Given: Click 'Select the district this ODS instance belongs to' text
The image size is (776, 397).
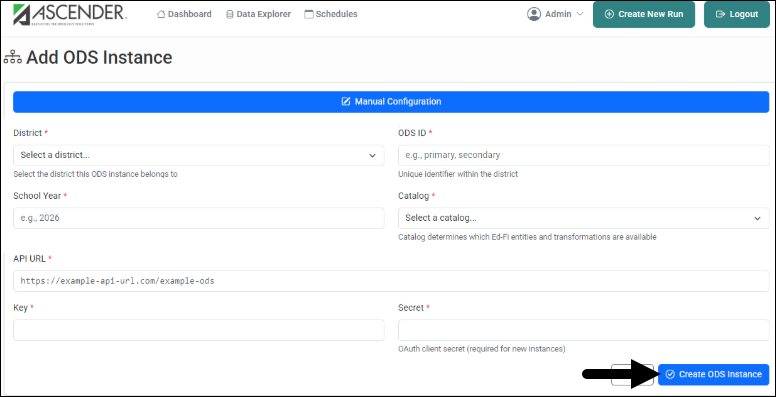Looking at the screenshot, I should click(96, 174).
